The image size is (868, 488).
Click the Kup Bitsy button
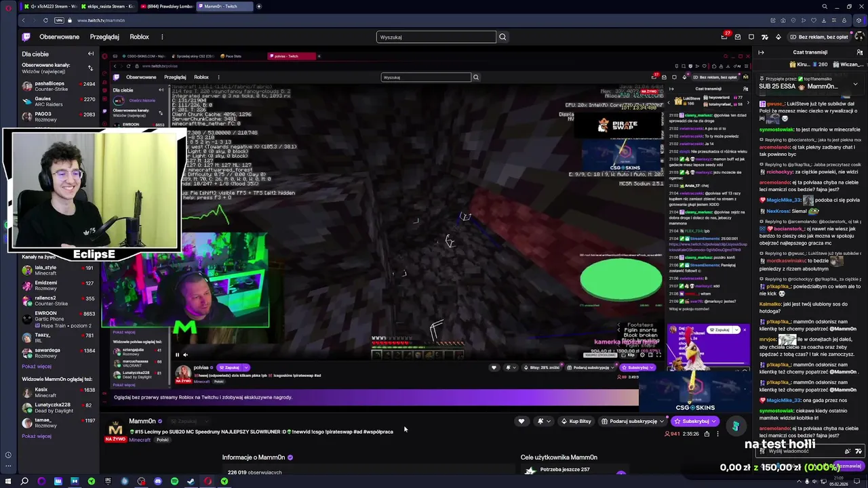point(576,422)
